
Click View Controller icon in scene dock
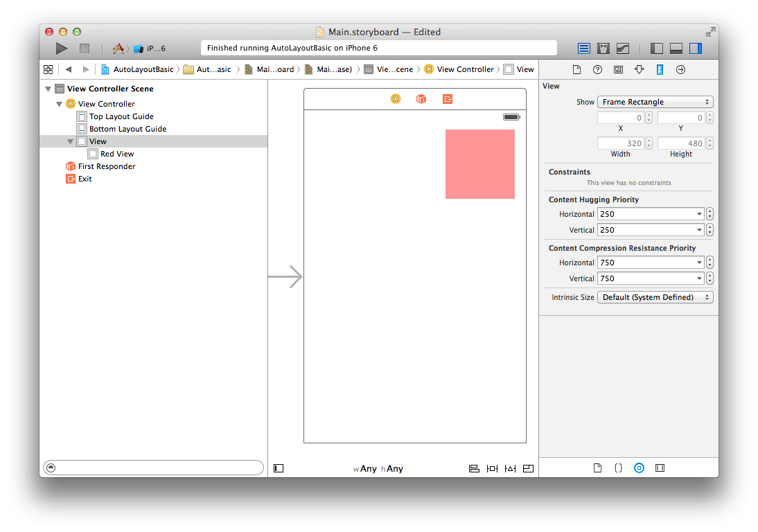(396, 99)
